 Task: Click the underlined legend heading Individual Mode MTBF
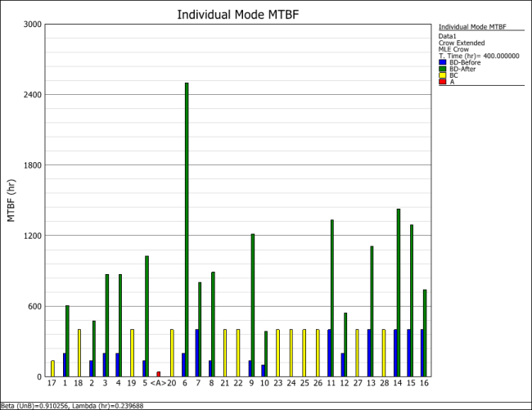(471, 26)
